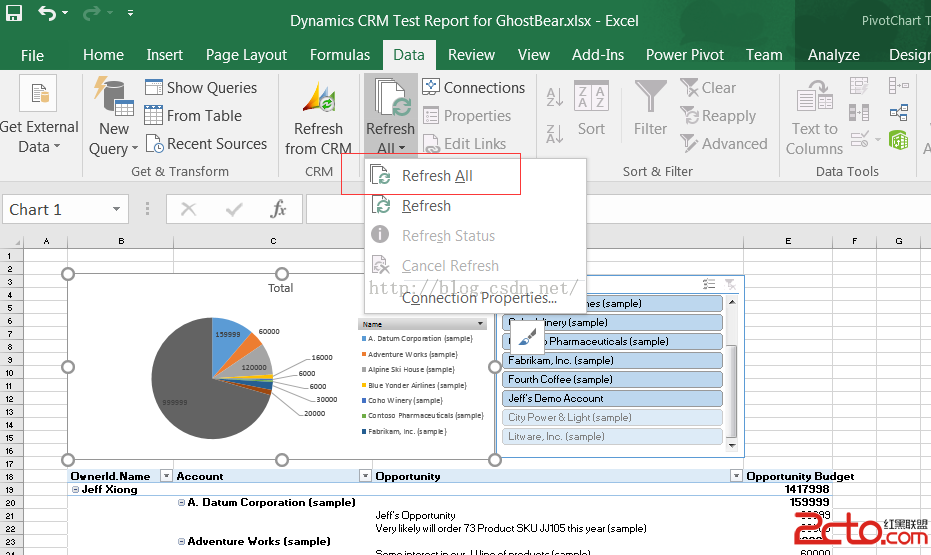The image size is (931, 555).
Task: Open the Analyze PivotChart tab
Action: click(834, 55)
